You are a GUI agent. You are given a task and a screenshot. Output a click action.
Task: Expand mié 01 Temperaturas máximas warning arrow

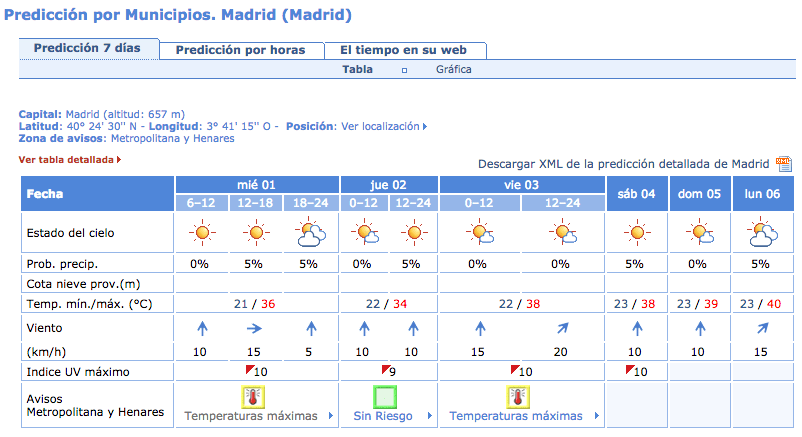[330, 416]
